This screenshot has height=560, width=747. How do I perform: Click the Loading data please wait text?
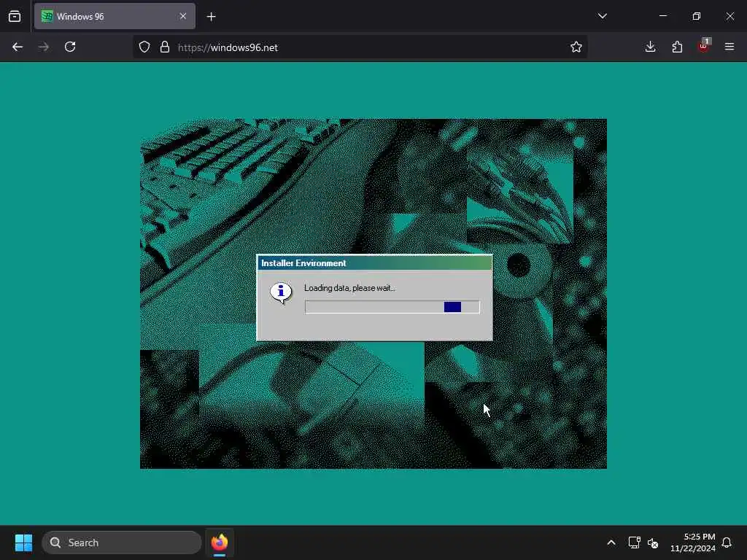pyautogui.click(x=349, y=288)
